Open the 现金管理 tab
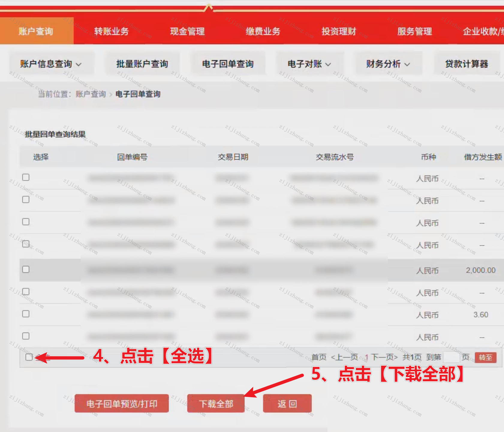Image resolution: width=504 pixels, height=432 pixels. point(187,31)
